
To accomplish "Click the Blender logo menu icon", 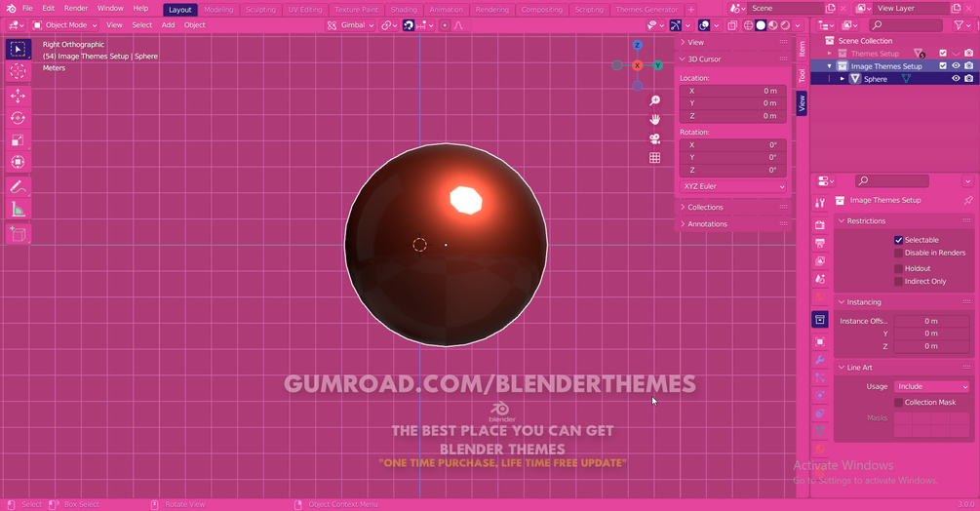I will (11, 8).
